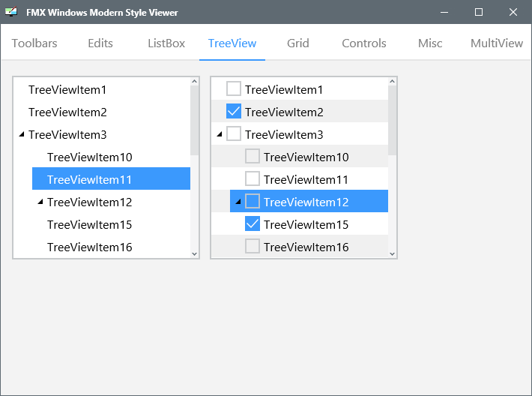Go to the ListBox tab
The height and width of the screenshot is (396, 532).
point(166,43)
